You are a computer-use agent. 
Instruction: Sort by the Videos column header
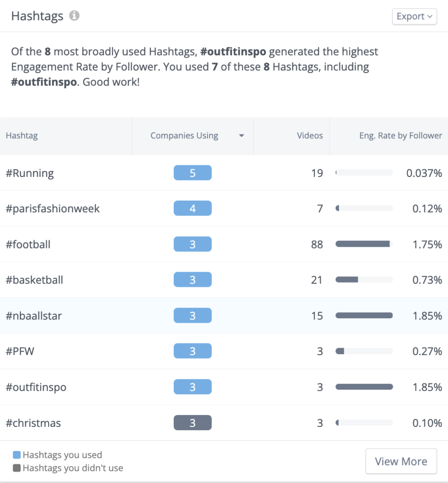point(310,136)
